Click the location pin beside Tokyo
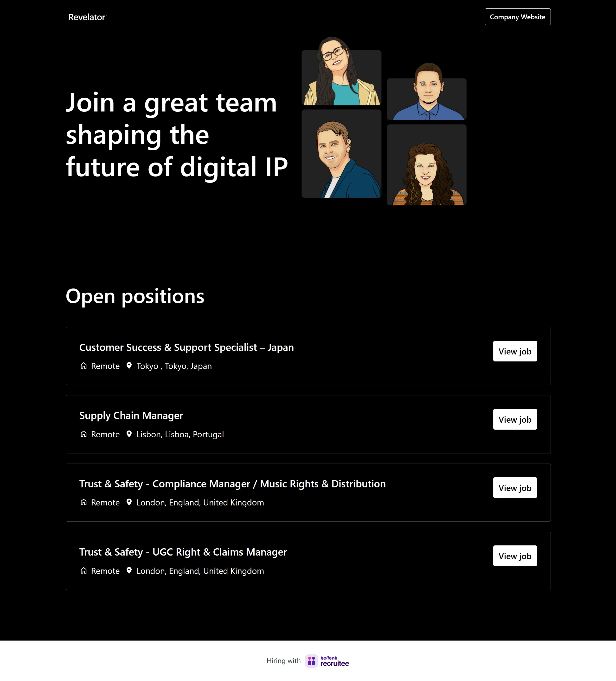The image size is (616, 681). (x=129, y=366)
